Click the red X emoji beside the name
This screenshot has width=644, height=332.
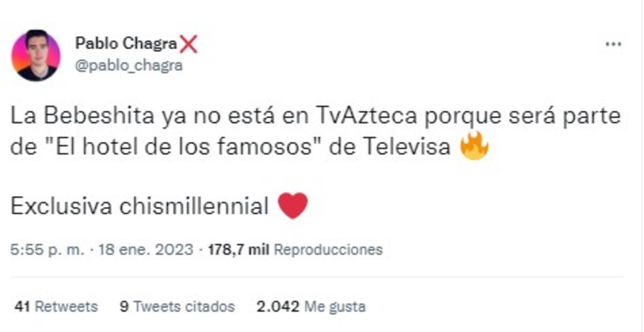188,44
